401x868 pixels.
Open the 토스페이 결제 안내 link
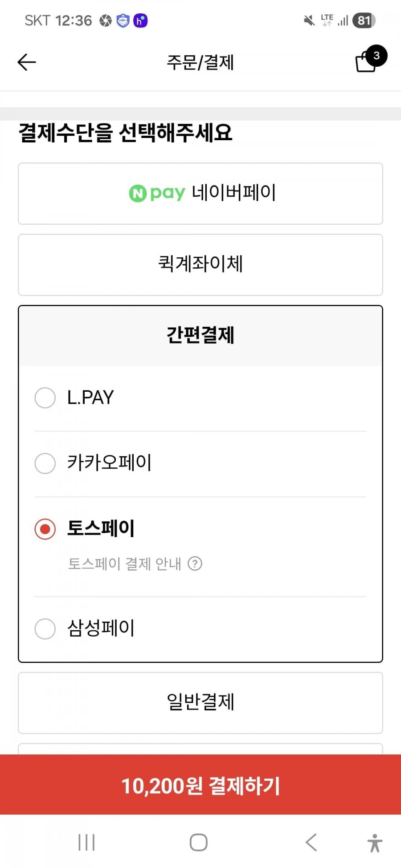tap(125, 564)
